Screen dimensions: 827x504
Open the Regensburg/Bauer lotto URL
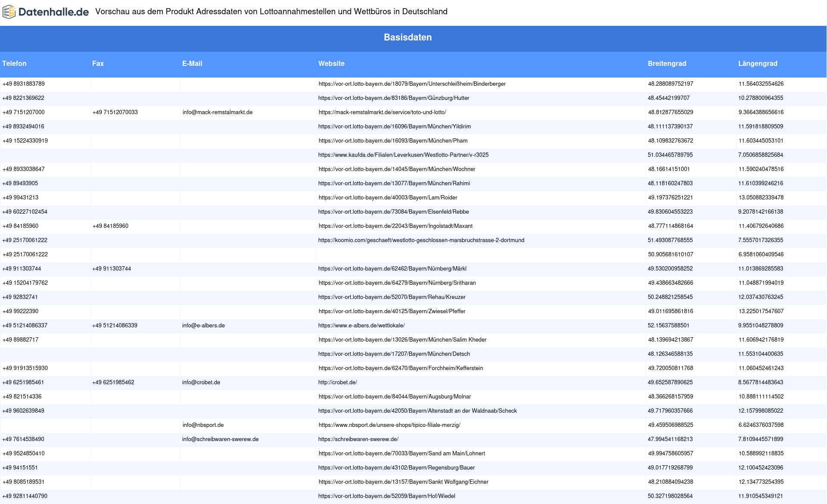(x=397, y=468)
